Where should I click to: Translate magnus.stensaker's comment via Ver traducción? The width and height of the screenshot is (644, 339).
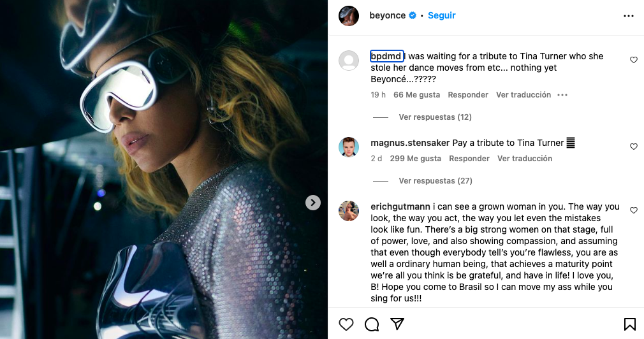pyautogui.click(x=525, y=159)
